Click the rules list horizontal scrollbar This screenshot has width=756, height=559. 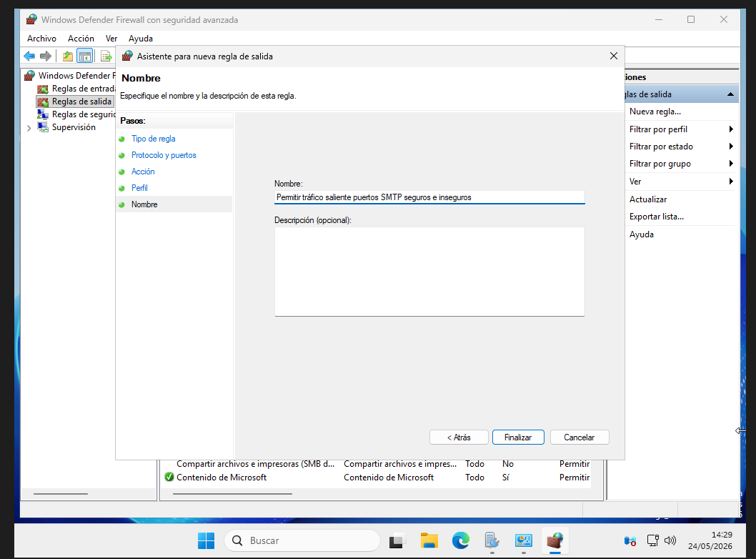[232, 494]
